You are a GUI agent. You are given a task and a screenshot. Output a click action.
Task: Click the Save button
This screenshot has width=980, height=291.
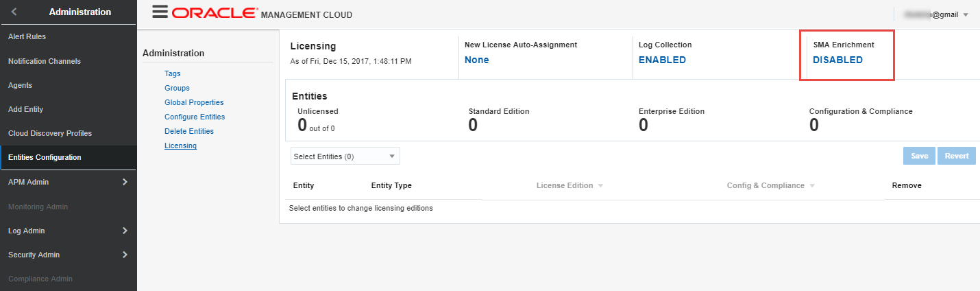(x=920, y=156)
